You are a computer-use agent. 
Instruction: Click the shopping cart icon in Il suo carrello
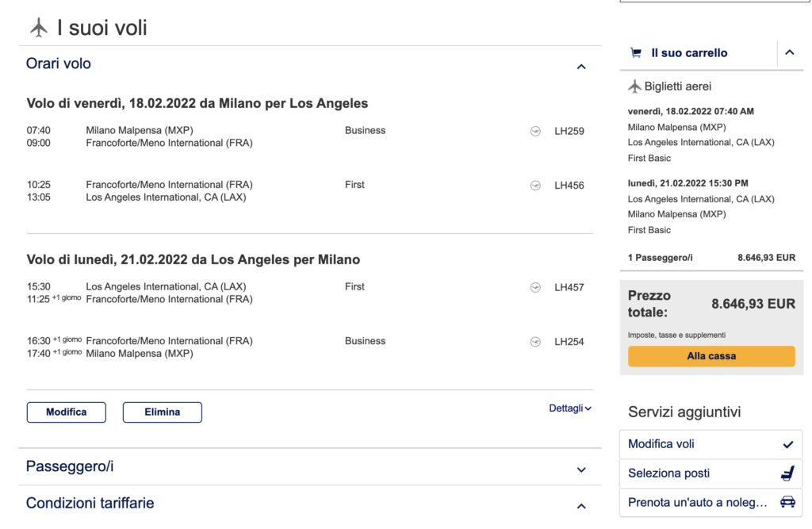point(636,53)
